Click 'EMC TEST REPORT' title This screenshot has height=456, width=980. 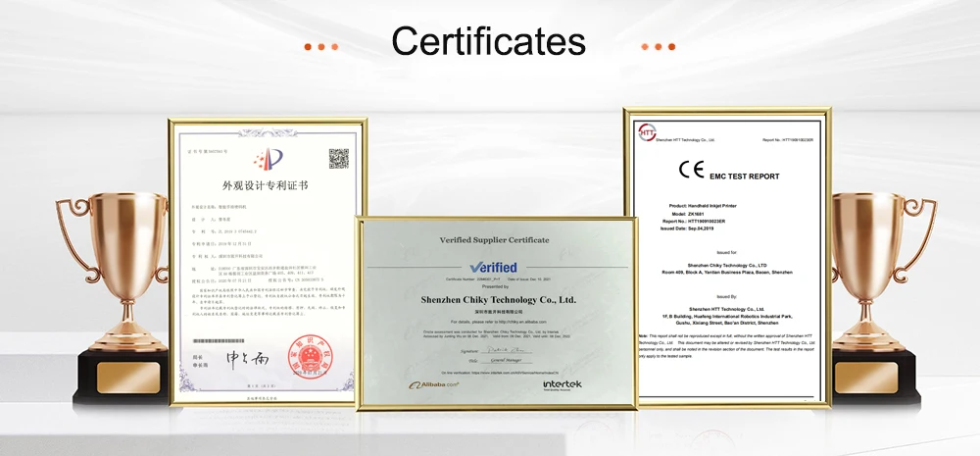coord(745,177)
